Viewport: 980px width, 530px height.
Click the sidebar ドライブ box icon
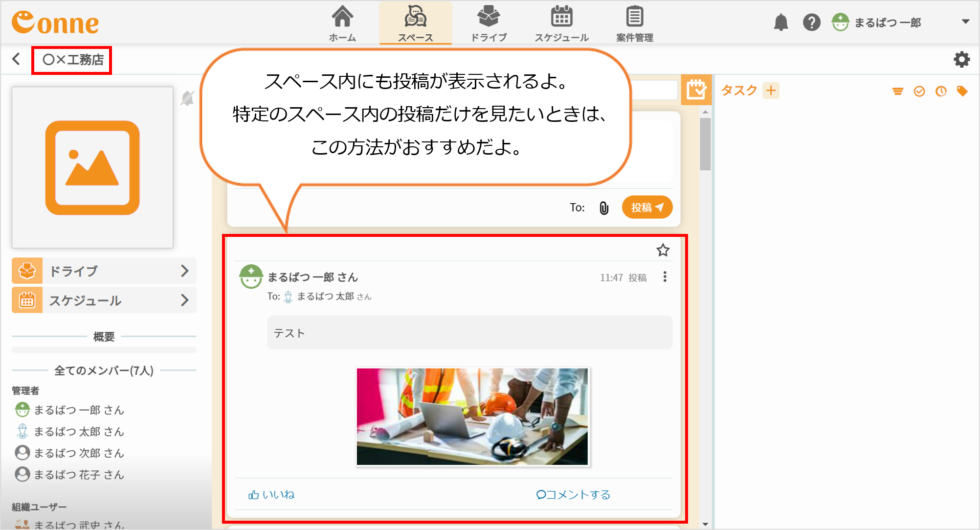[27, 271]
